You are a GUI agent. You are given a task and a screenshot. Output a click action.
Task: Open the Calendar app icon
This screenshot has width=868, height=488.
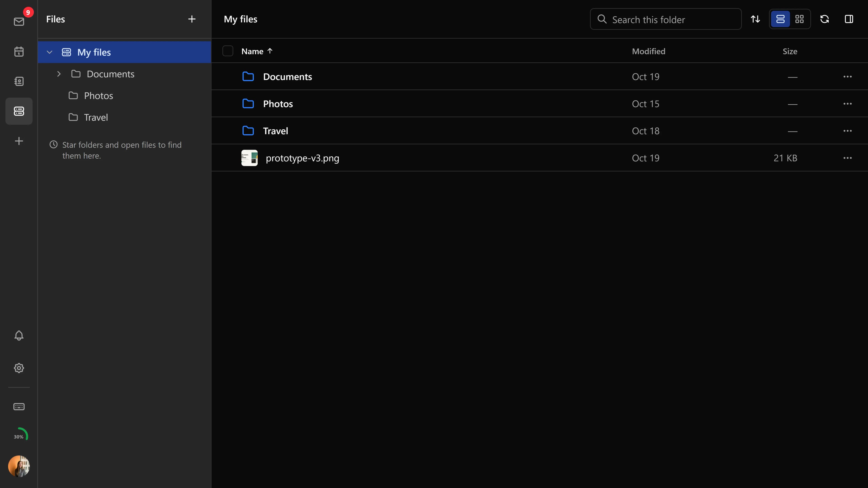tap(19, 52)
